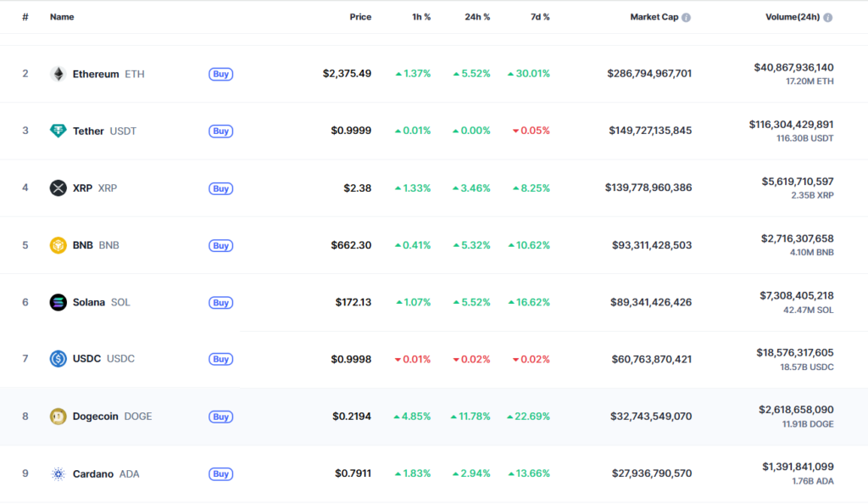Click Cardano market cap $27,936,790,570

pos(652,473)
